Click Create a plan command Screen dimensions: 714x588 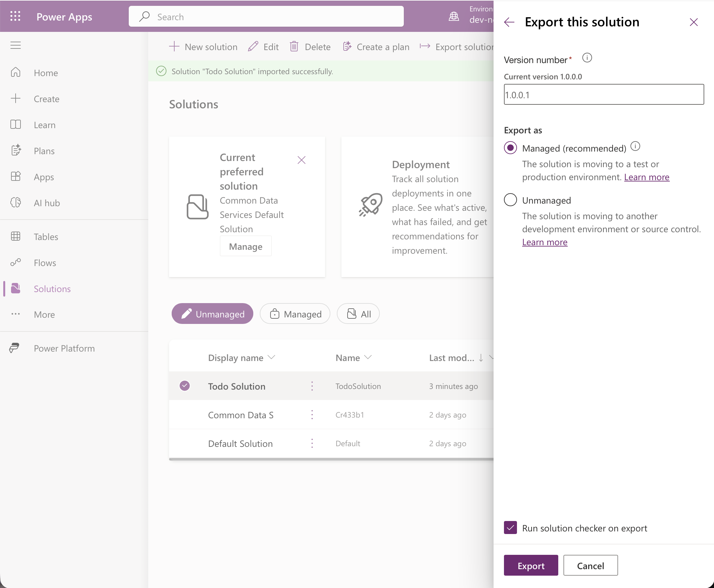376,47
